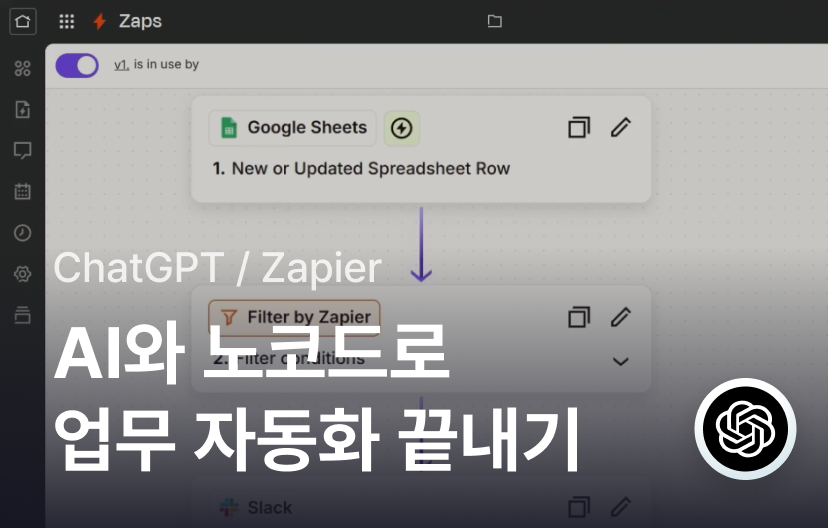Viewport: 828px width, 528px height.
Task: Expand the Filter conditions chevron
Action: coord(620,361)
